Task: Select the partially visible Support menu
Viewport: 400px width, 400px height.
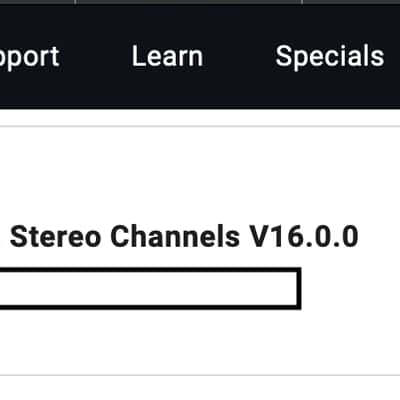Action: [x=30, y=57]
